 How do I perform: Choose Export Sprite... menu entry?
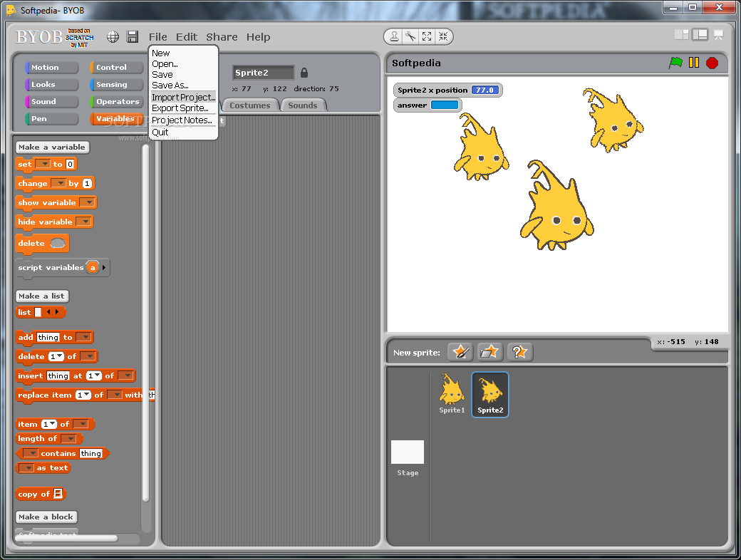coord(180,108)
